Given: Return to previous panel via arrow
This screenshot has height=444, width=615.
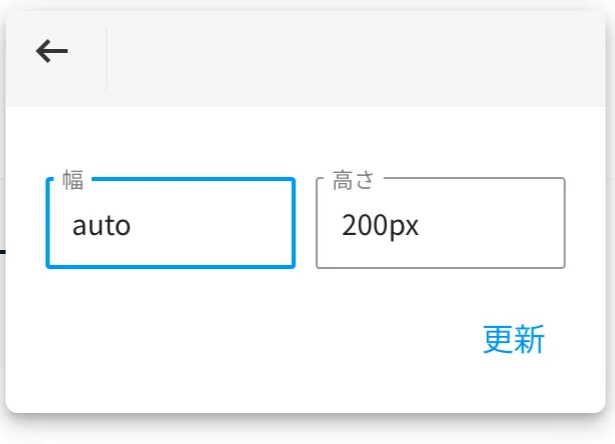Looking at the screenshot, I should pyautogui.click(x=52, y=51).
